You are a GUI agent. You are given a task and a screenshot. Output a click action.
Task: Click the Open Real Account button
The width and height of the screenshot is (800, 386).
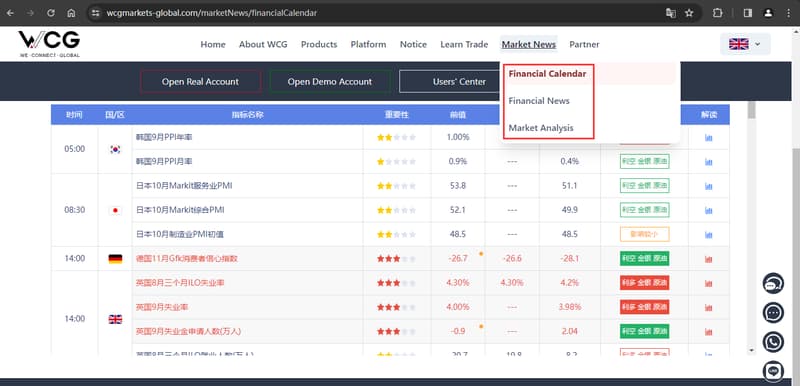201,82
